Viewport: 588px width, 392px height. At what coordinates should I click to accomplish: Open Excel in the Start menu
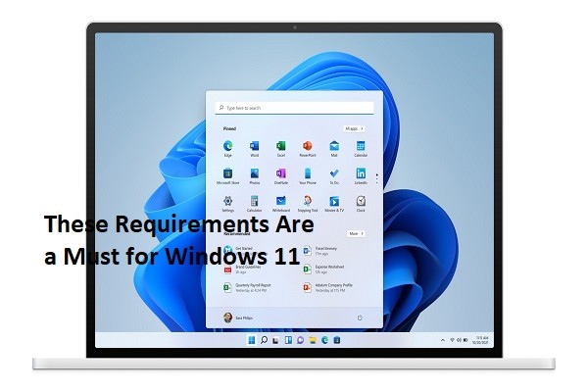click(x=280, y=147)
